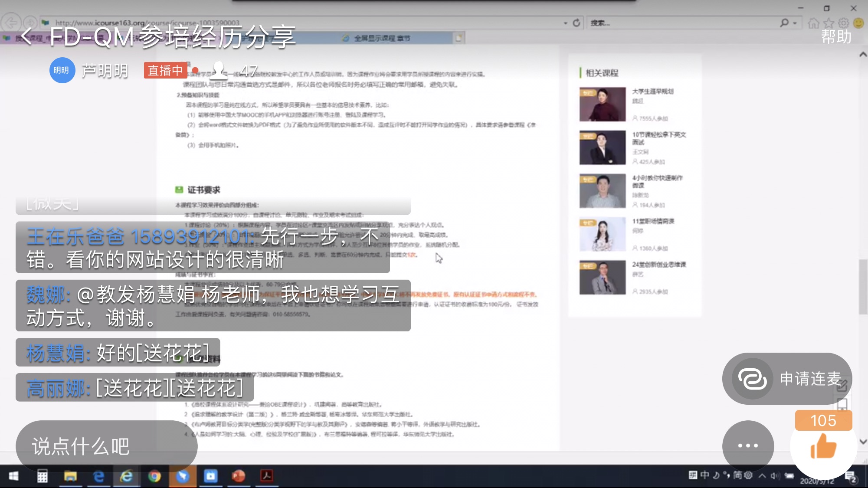This screenshot has height=488, width=868.
Task: Focus the 说点什么吧 comment input
Action: coord(106,446)
